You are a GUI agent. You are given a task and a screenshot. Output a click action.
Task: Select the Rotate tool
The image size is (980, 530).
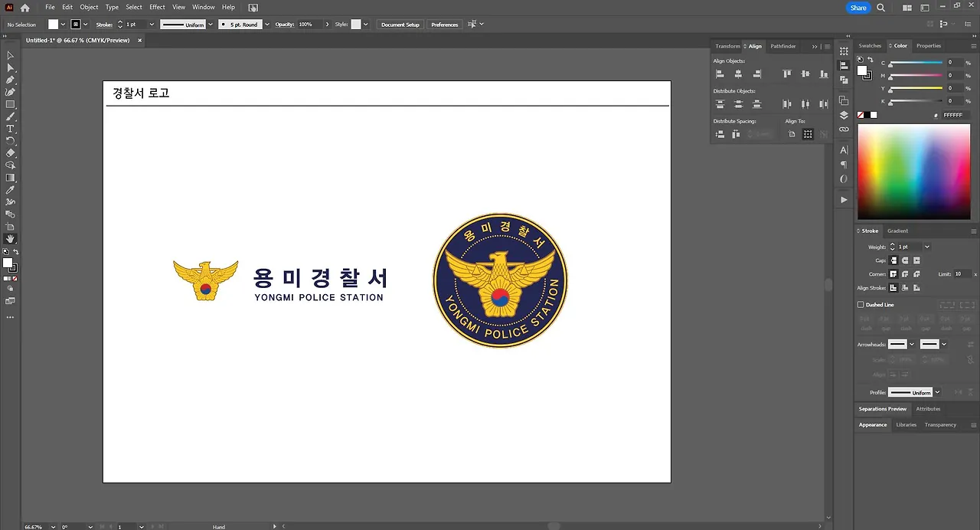coord(11,141)
